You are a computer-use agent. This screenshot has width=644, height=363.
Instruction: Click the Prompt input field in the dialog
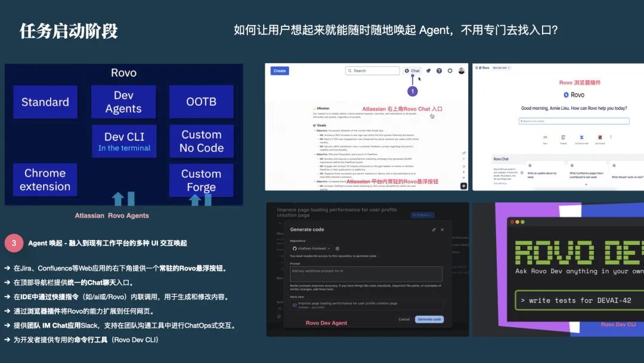366,273
